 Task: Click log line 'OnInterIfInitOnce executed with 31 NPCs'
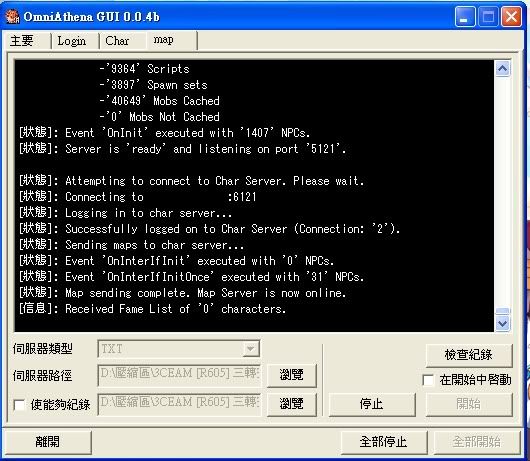(x=192, y=277)
